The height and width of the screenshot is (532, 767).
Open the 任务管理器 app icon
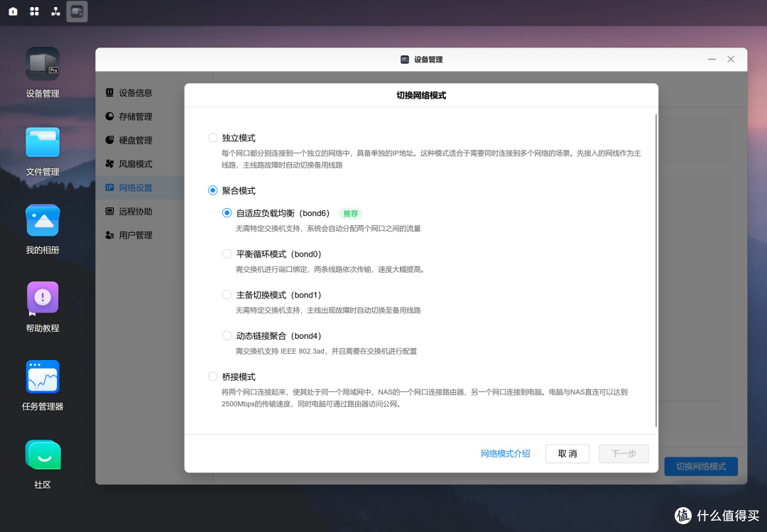(x=43, y=376)
